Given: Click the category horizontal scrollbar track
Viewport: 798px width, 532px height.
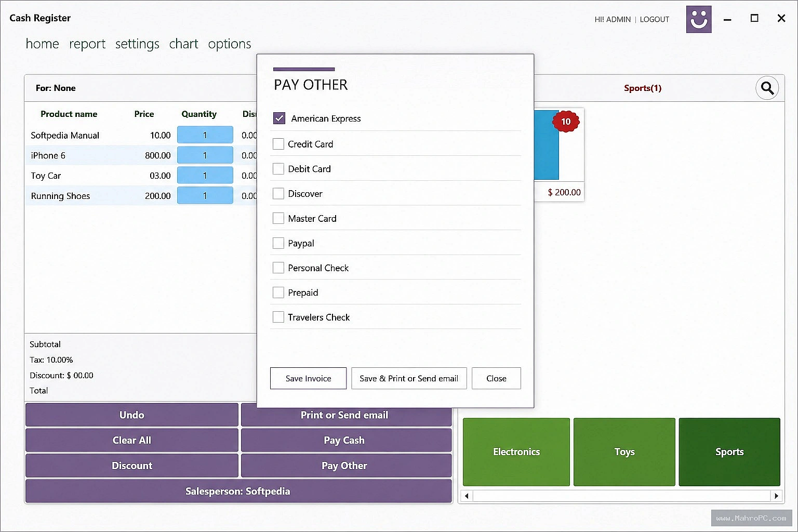Looking at the screenshot, I should click(x=621, y=496).
